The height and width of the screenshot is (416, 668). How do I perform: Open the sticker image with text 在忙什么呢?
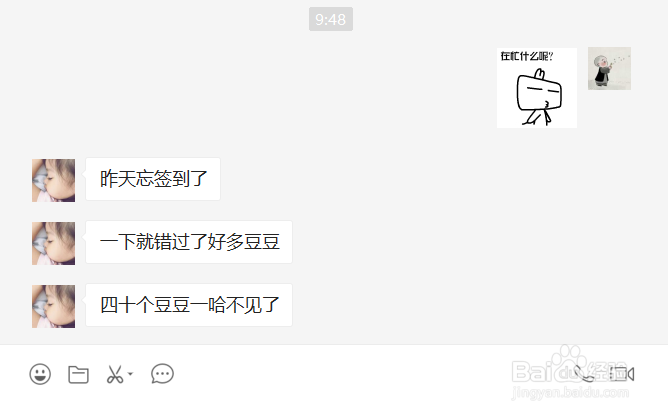click(x=537, y=88)
